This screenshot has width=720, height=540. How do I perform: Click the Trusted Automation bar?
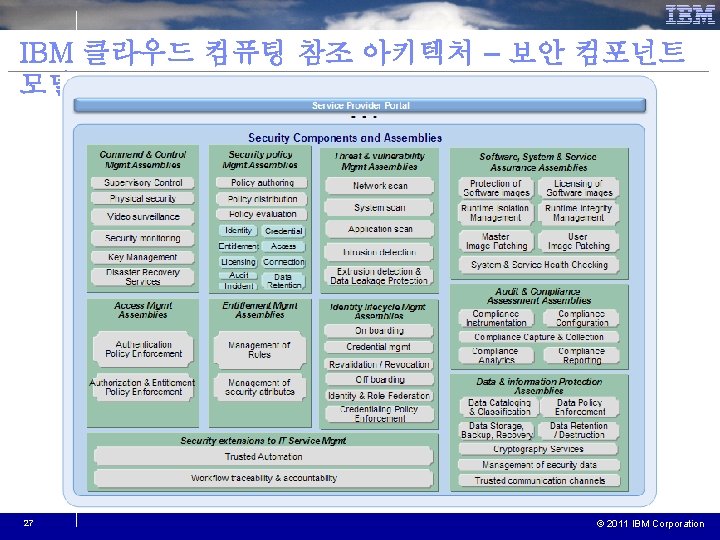tap(264, 457)
